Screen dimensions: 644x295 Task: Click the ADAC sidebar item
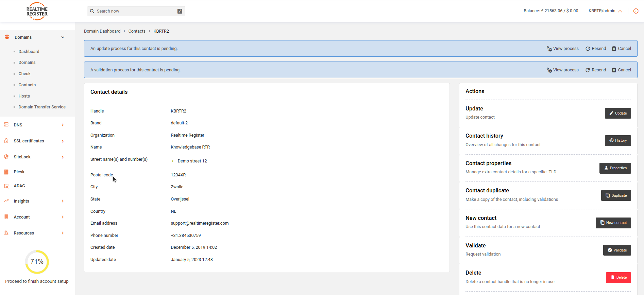coord(19,186)
